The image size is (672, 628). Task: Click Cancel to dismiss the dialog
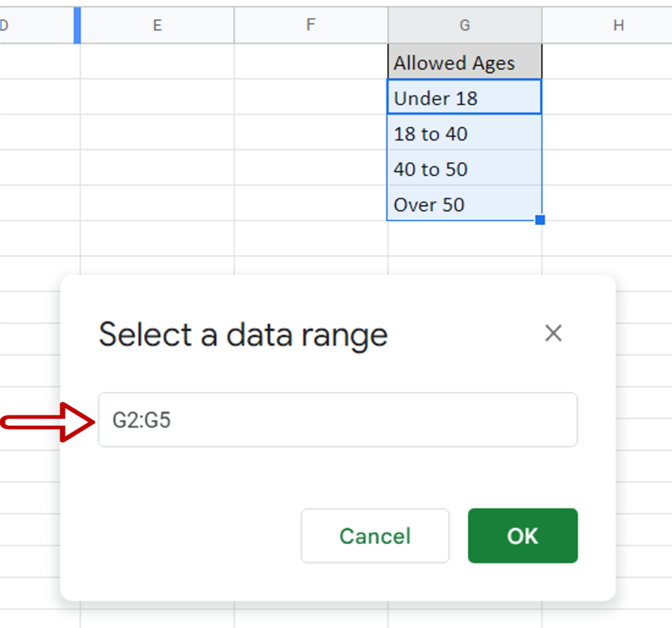pos(375,535)
